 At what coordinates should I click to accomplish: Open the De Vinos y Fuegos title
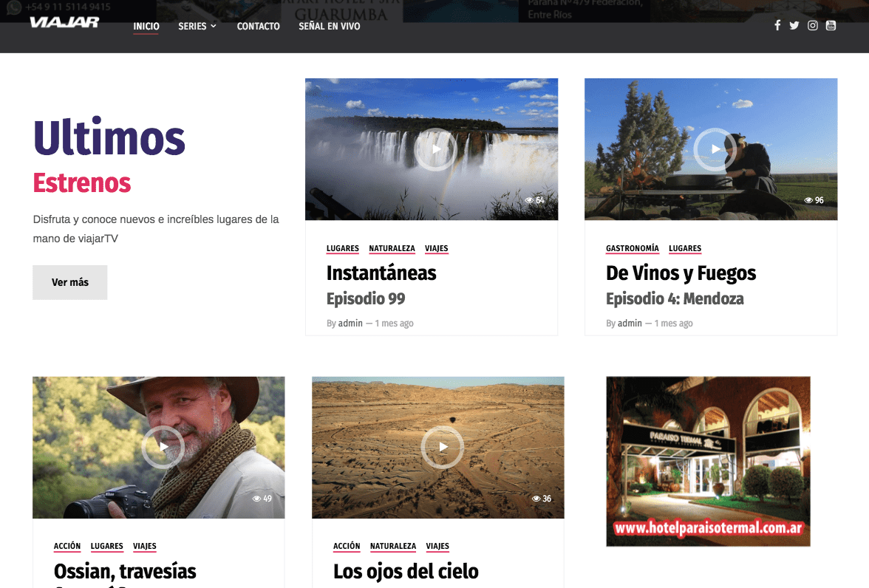coord(681,273)
